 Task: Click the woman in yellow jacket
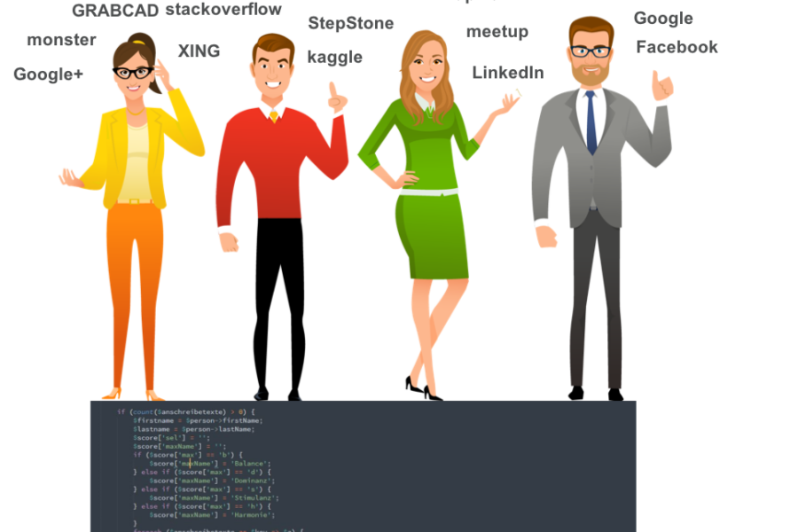point(132,216)
